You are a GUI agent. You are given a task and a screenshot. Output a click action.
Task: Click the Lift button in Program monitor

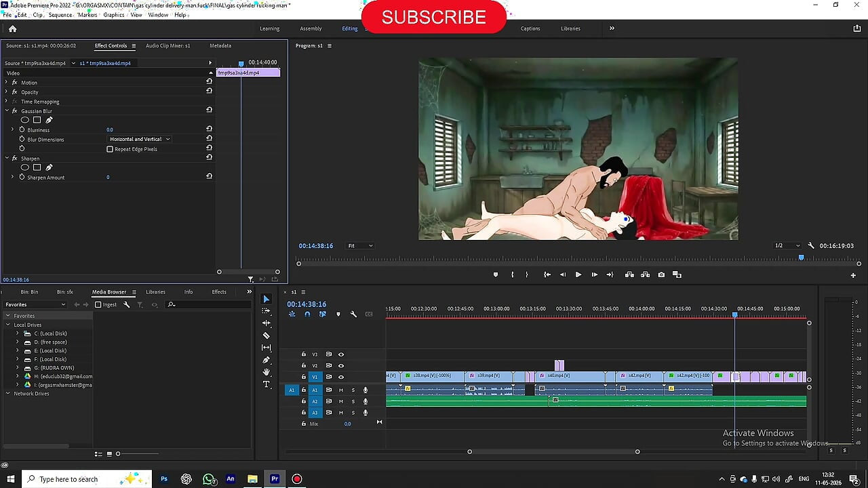pos(629,274)
